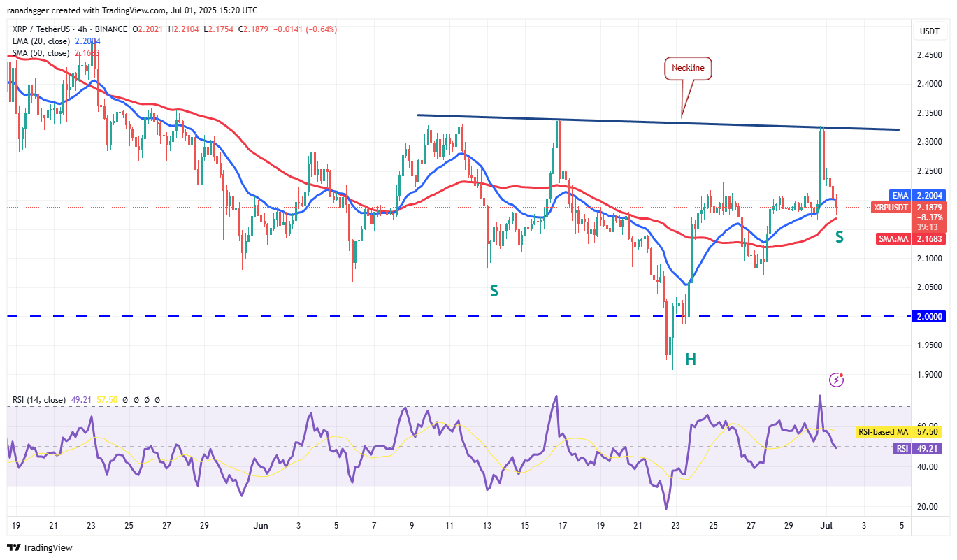Click the TradingView logo at bottom left
This screenshot has height=560, width=957.
[41, 547]
